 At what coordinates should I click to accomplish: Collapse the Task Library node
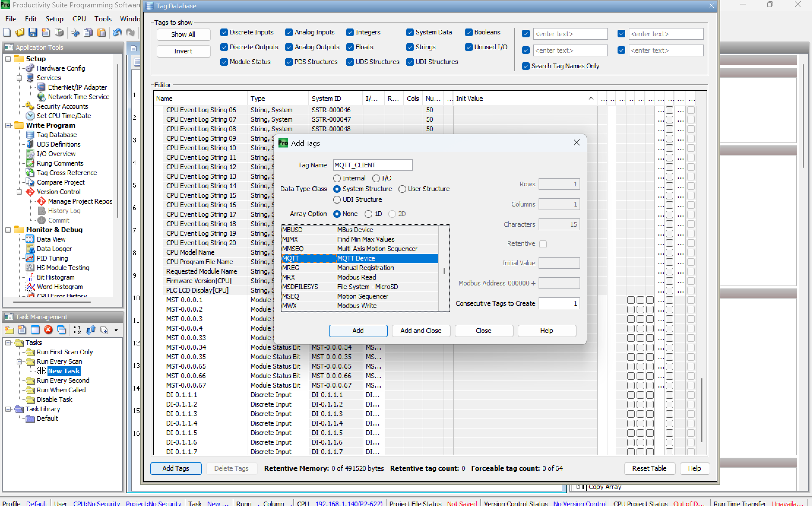8,409
